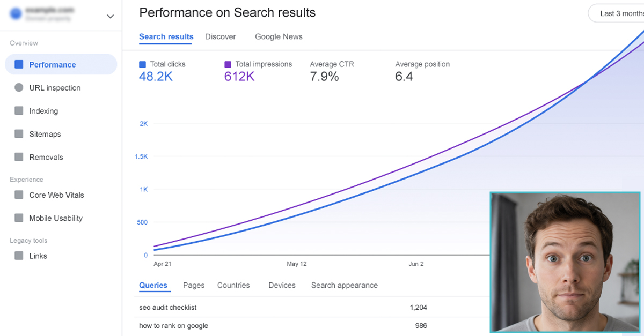Select the Countries tab
Image resolution: width=644 pixels, height=336 pixels.
point(233,285)
